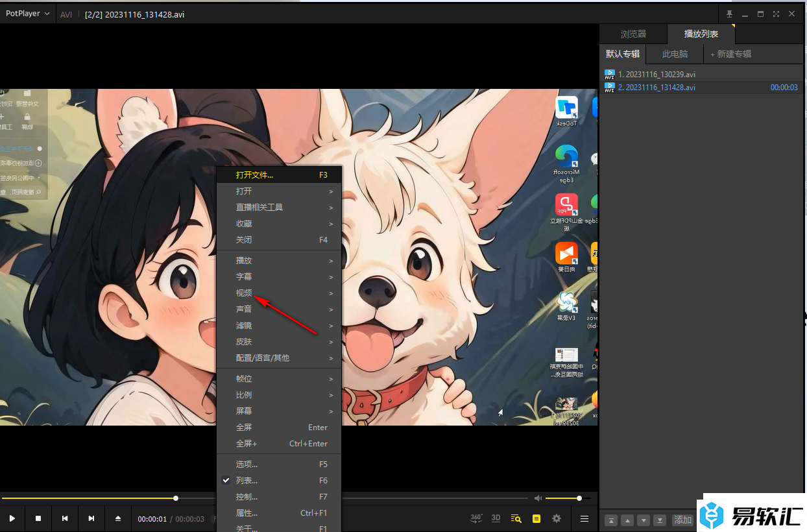Viewport: 807px width, 532px height.
Task: Skip to the next track
Action: point(91,518)
